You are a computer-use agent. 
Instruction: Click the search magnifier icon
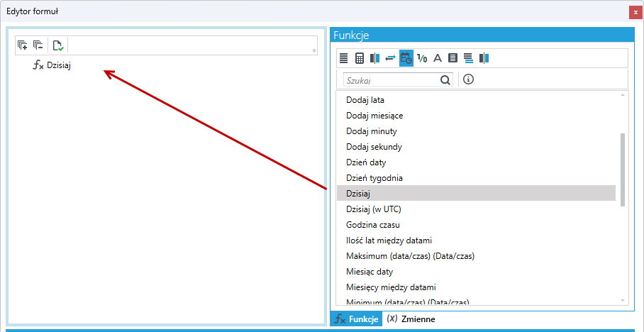[445, 79]
